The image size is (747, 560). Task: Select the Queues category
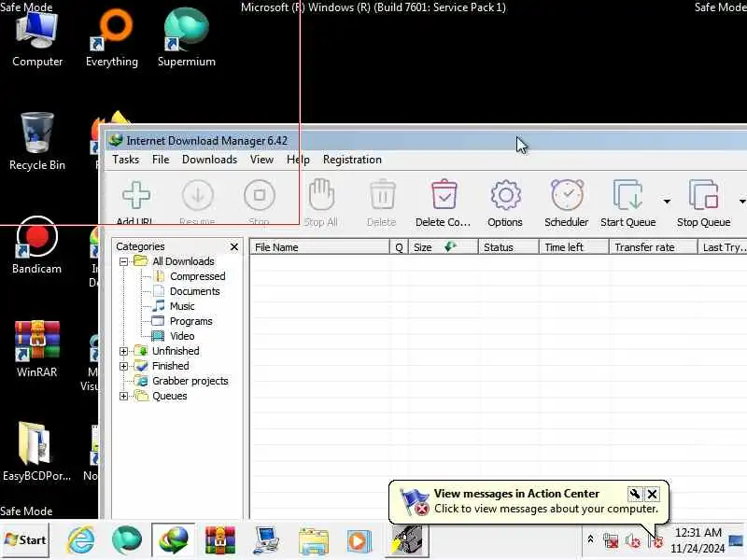170,396
